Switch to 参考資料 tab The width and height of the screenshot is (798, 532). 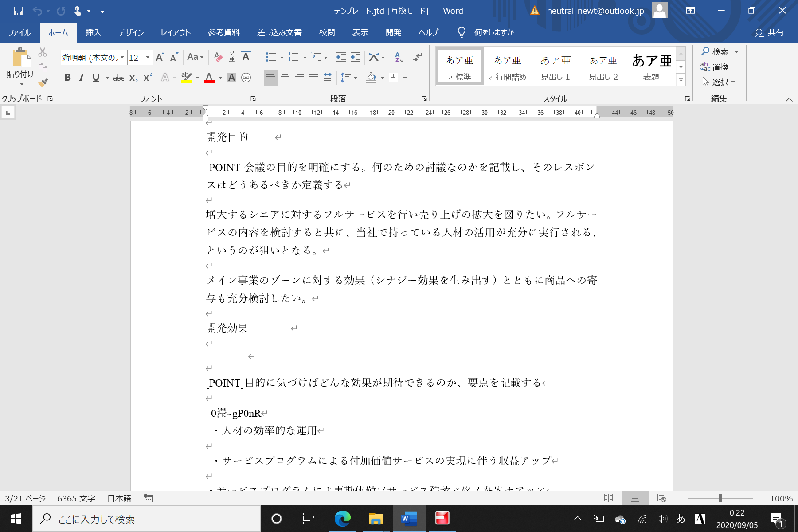[x=224, y=32]
